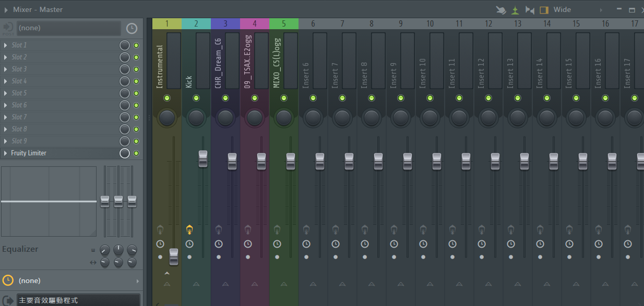Screen dimensions: 644x306
Task: Mute the MIXO_C5(L)ogg track LED
Action: 284,98
